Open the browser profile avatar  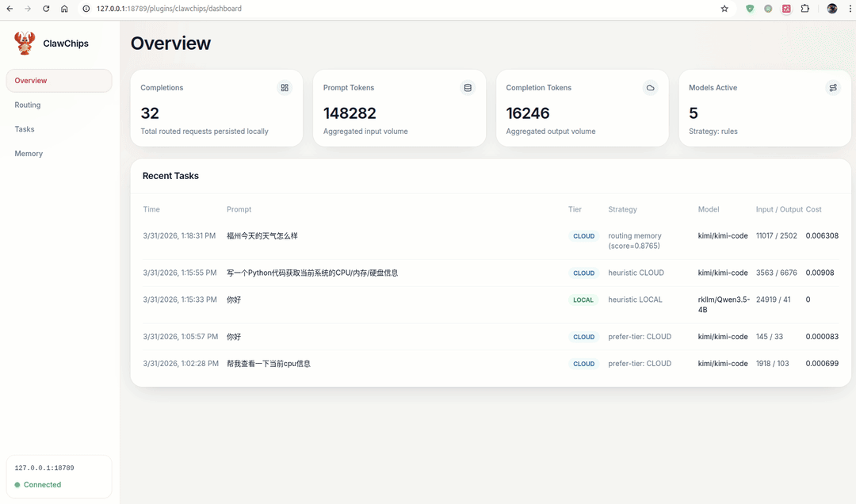tap(831, 9)
